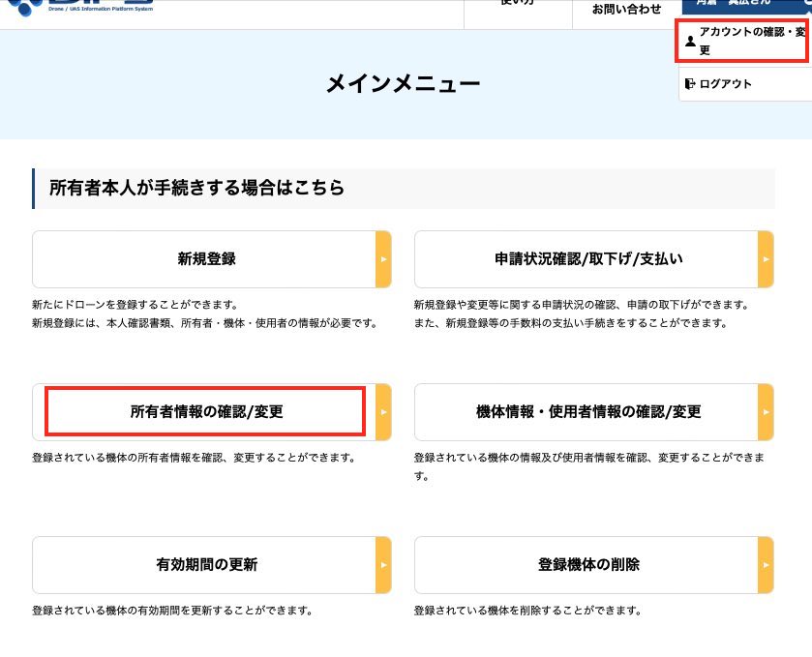812x657 pixels.
Task: Click the yellow arrow on 登録機体の削除
Action: [x=766, y=564]
